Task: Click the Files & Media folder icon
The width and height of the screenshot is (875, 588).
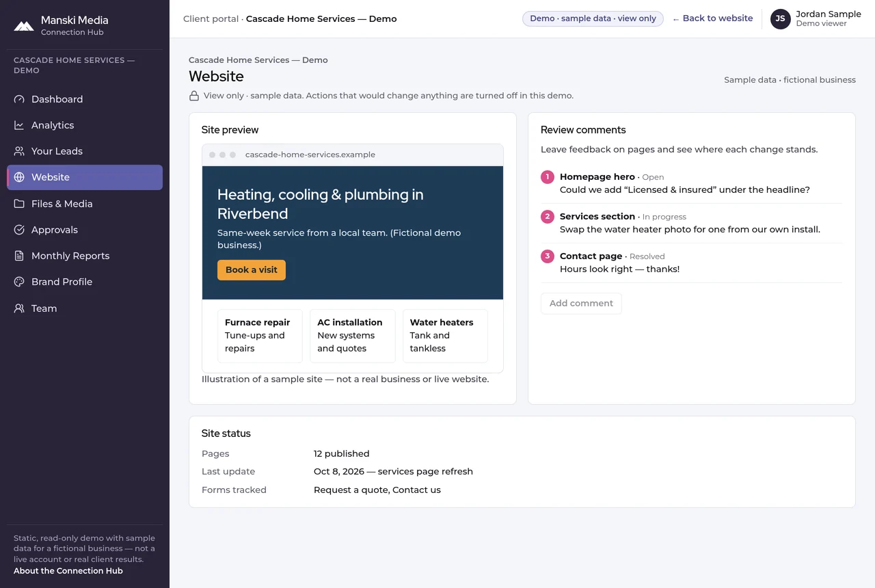Action: (x=19, y=204)
